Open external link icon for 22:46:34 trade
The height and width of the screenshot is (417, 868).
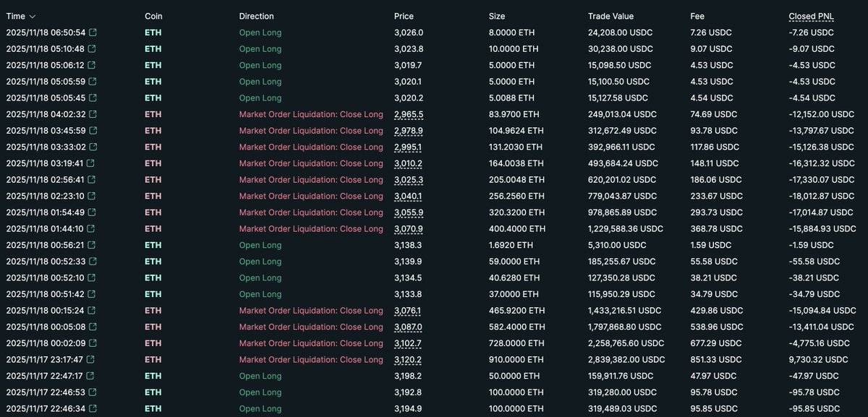[x=92, y=409]
